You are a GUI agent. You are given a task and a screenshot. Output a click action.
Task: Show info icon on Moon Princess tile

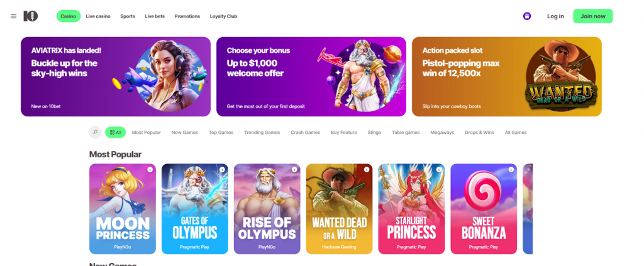pyautogui.click(x=150, y=170)
